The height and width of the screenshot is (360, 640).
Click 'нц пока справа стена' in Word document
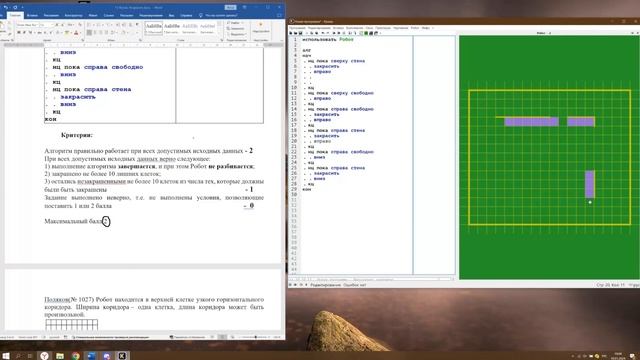pyautogui.click(x=91, y=89)
